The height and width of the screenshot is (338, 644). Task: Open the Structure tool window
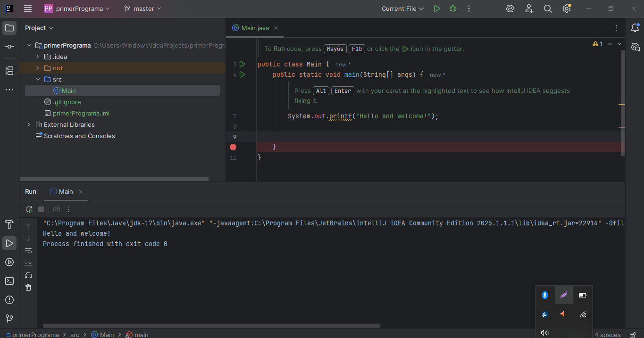9,71
